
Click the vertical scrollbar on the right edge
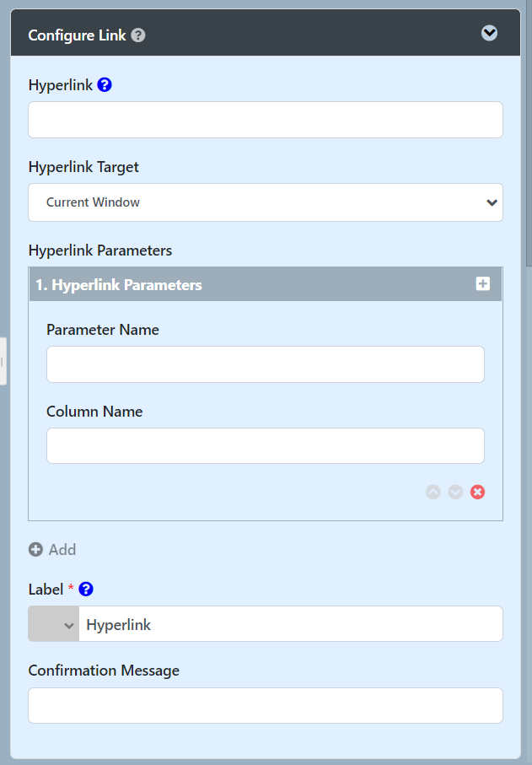pos(529,135)
